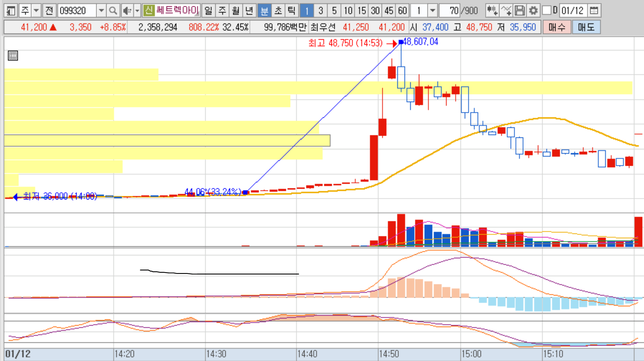
Task: Select the 60 minute interval tab
Action: pos(403,11)
